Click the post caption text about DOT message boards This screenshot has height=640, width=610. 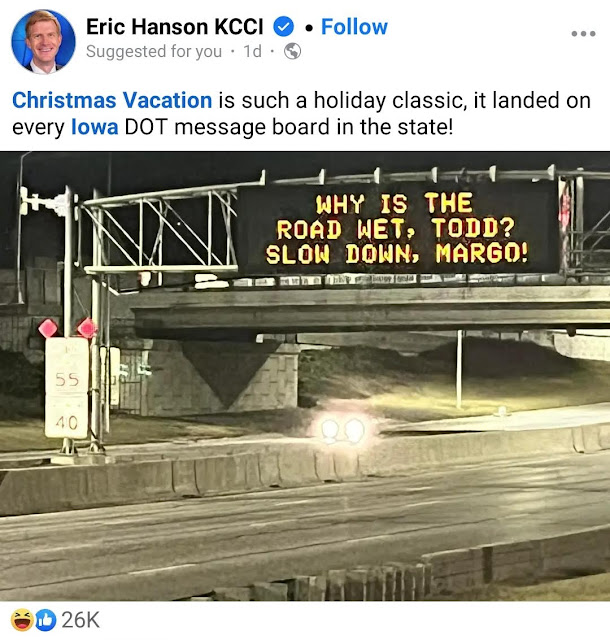point(301,114)
